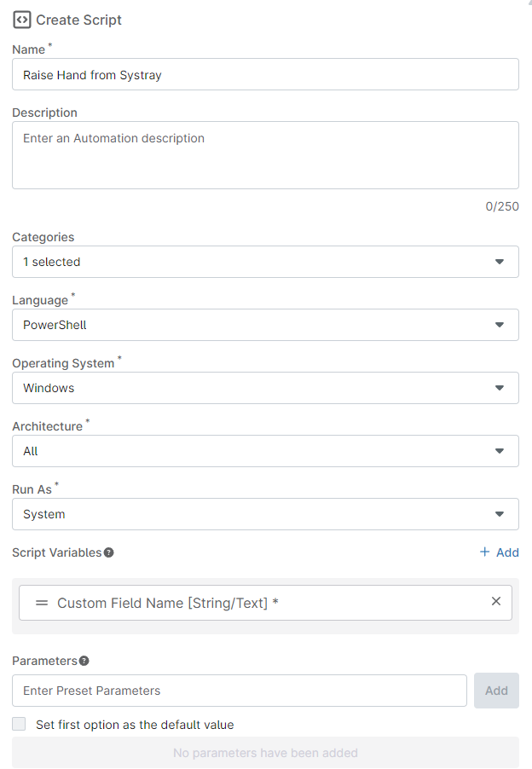Remove the Custom Field Name variable

(496, 601)
